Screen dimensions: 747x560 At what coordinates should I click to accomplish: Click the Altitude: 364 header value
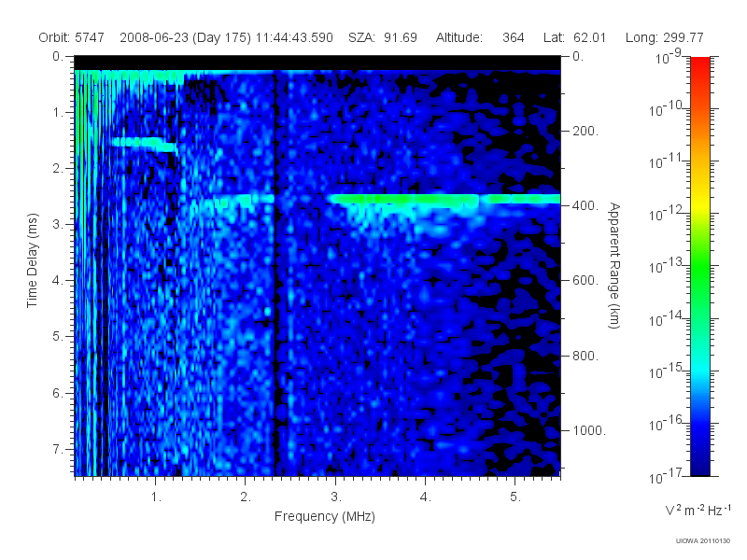[x=480, y=37]
